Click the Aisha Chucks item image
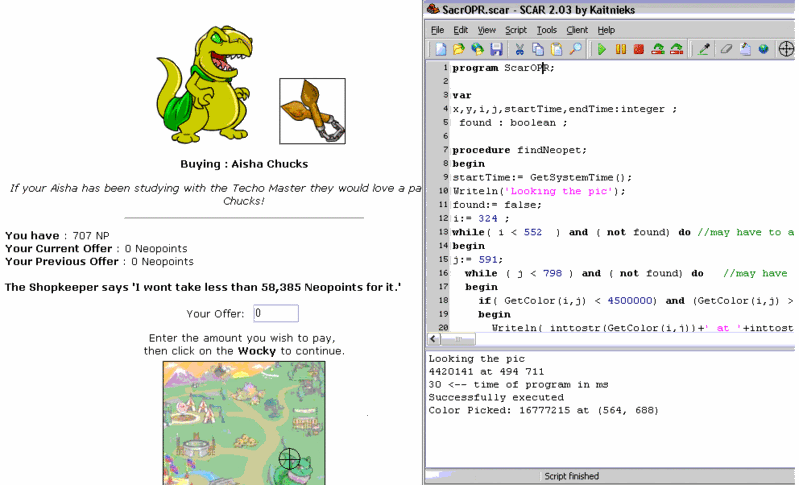 [312, 111]
